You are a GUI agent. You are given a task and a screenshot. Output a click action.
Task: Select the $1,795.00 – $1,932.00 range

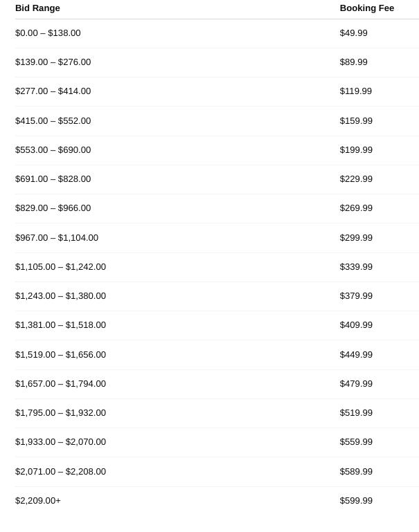click(60, 413)
